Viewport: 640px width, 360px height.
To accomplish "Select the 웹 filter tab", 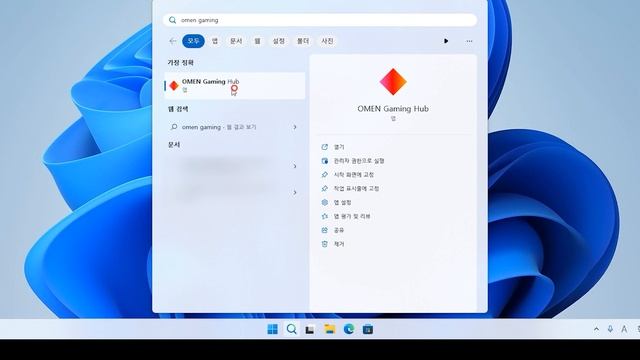I will pos(258,41).
